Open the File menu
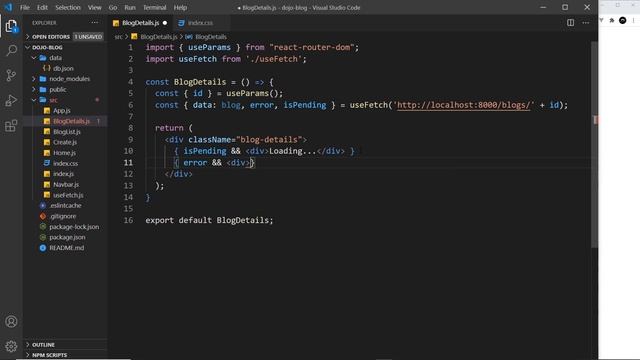Image resolution: width=640 pixels, height=360 pixels. tap(25, 7)
